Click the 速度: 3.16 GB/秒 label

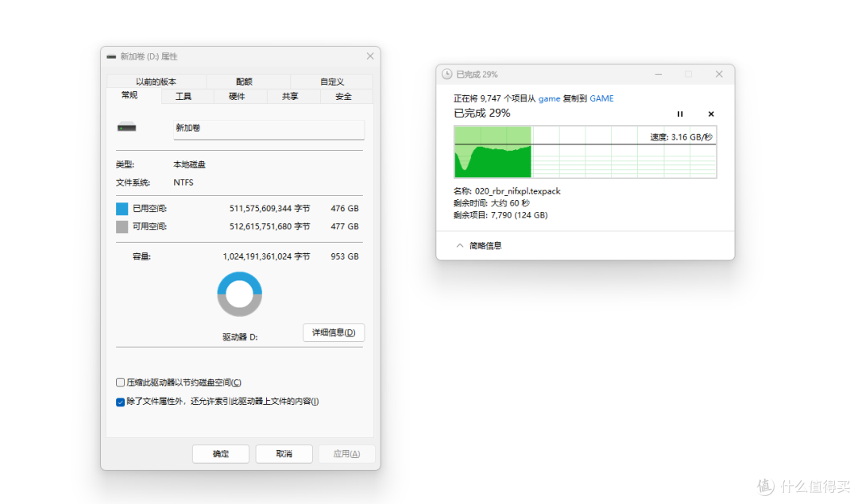point(682,137)
